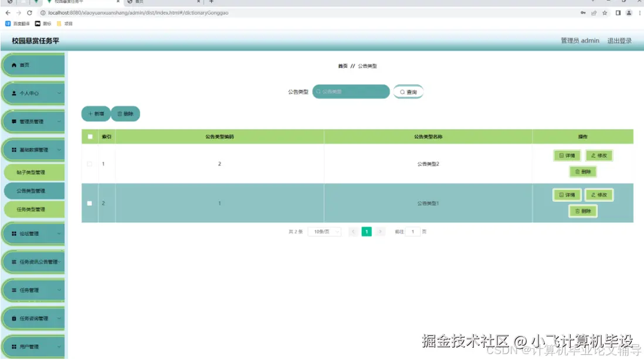Go back with the browser back arrow
This screenshot has width=644, height=360.
[x=8, y=13]
